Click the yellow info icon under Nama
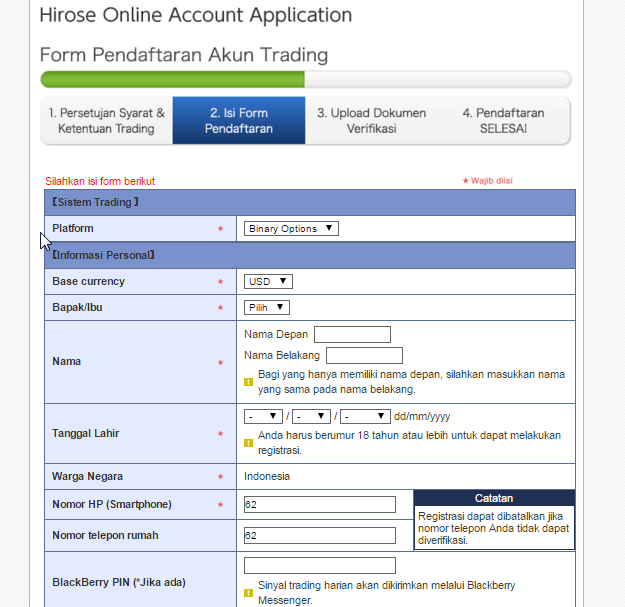 click(248, 382)
